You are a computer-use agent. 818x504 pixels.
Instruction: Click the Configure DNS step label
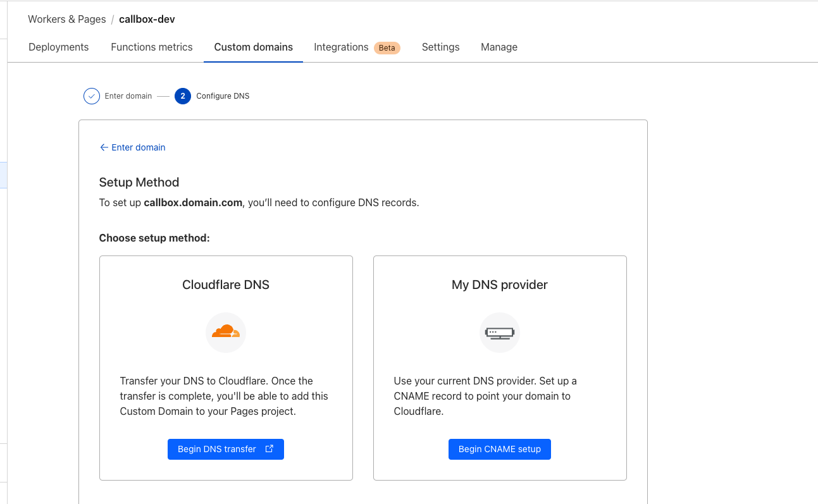pos(223,96)
